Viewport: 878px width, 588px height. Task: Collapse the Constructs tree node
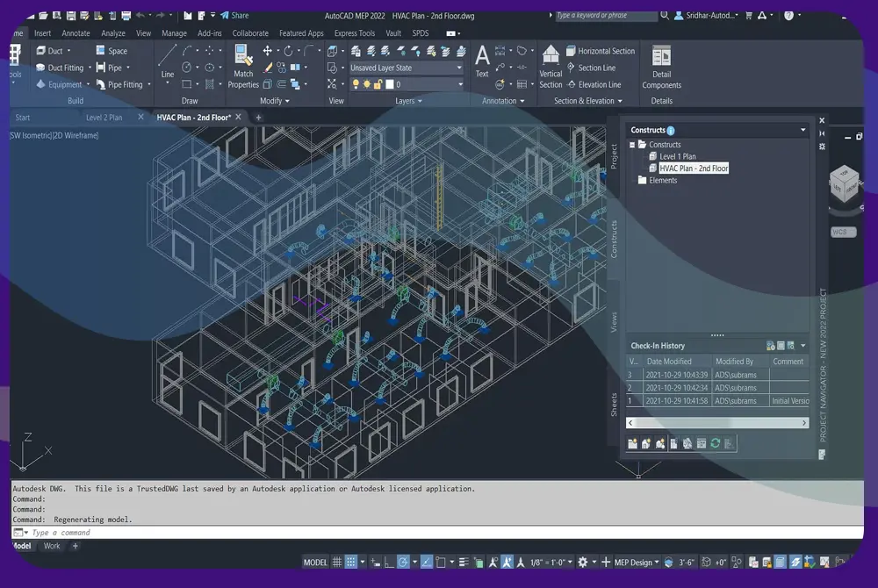[x=632, y=145]
